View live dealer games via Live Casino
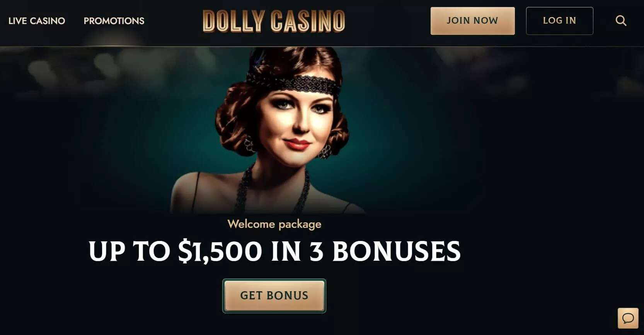This screenshot has height=335, width=644. tap(37, 21)
